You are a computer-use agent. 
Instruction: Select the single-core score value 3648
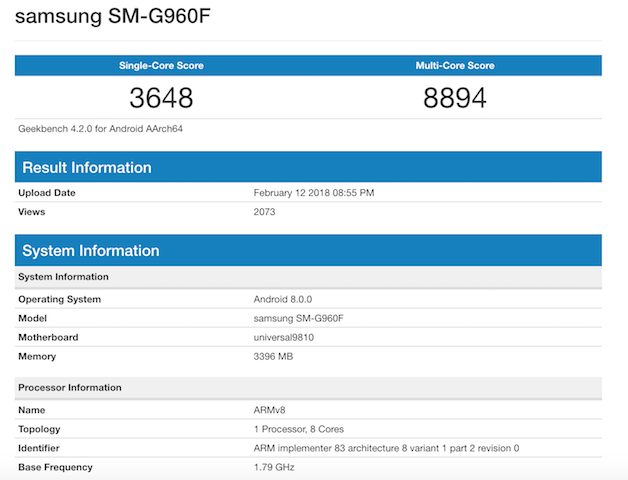[x=161, y=98]
